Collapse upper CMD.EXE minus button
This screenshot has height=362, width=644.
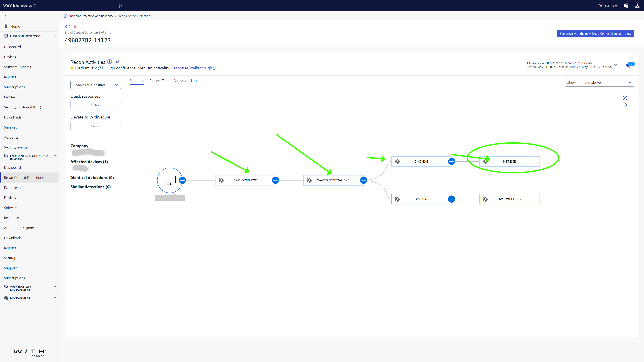click(451, 161)
